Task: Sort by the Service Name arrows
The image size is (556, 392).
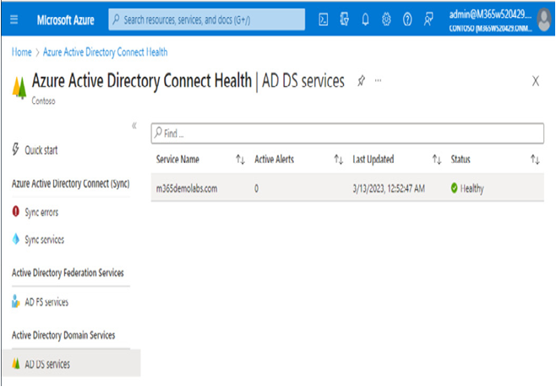Action: pos(241,160)
